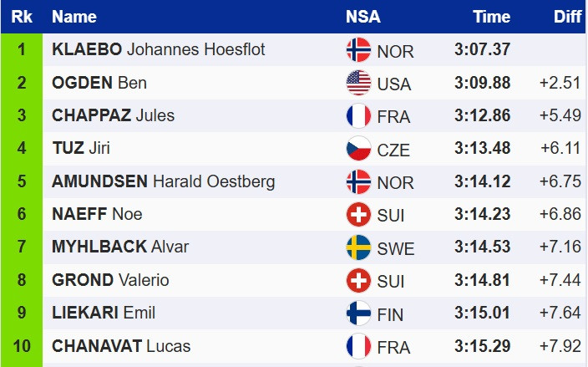Image resolution: width=588 pixels, height=367 pixels.
Task: Click Swiss flag icon in Naeff row
Action: click(358, 214)
